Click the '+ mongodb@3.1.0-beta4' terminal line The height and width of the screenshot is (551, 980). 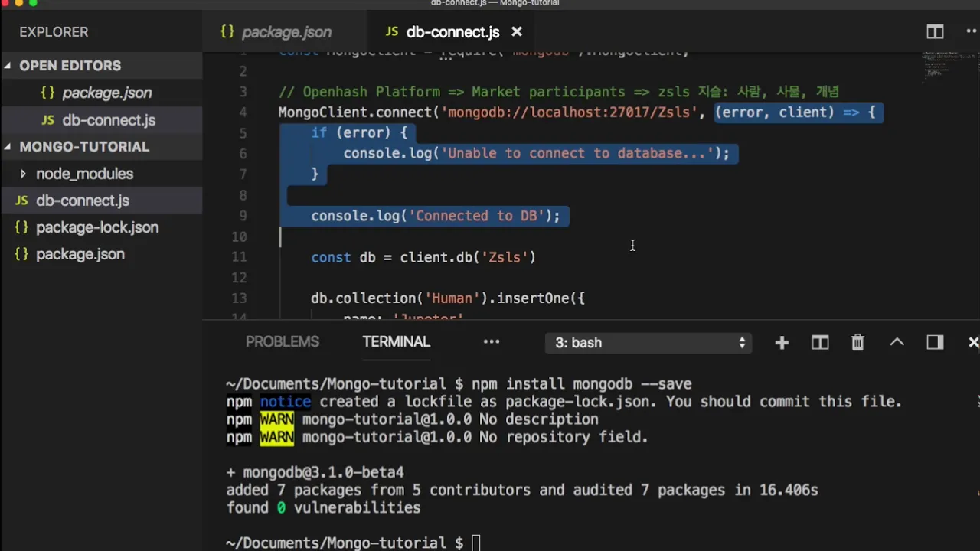pos(315,472)
